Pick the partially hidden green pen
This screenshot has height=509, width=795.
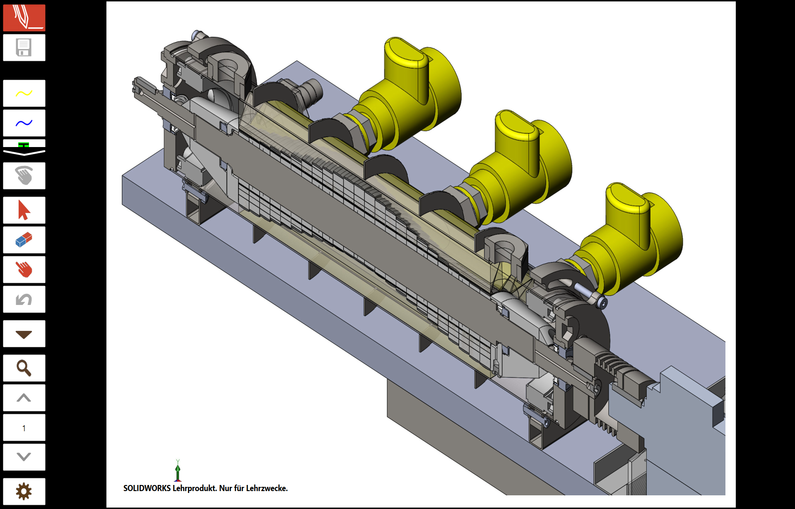[24, 144]
